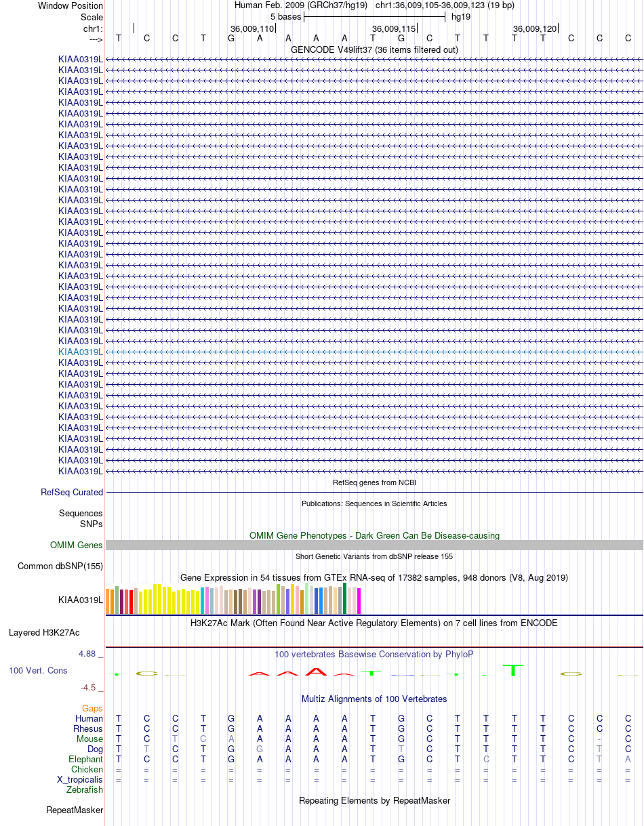The image size is (644, 826).
Task: Click the Scale track label
Action: (x=92, y=17)
